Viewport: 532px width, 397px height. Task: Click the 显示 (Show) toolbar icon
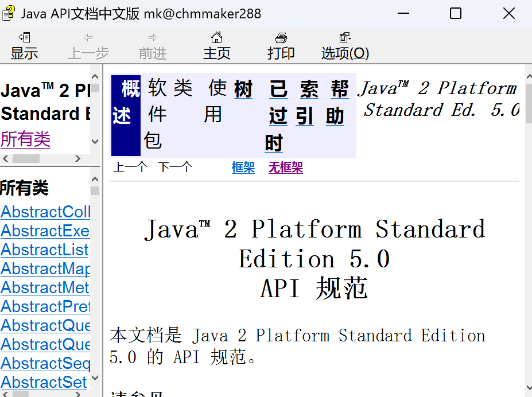tap(24, 37)
